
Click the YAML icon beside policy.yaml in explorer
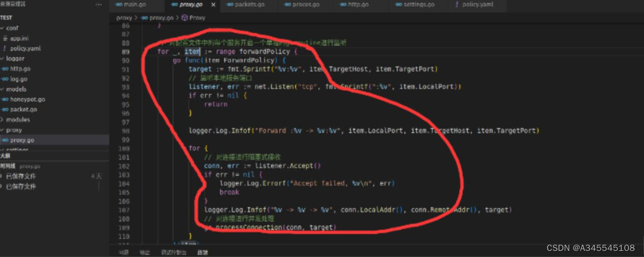point(5,48)
